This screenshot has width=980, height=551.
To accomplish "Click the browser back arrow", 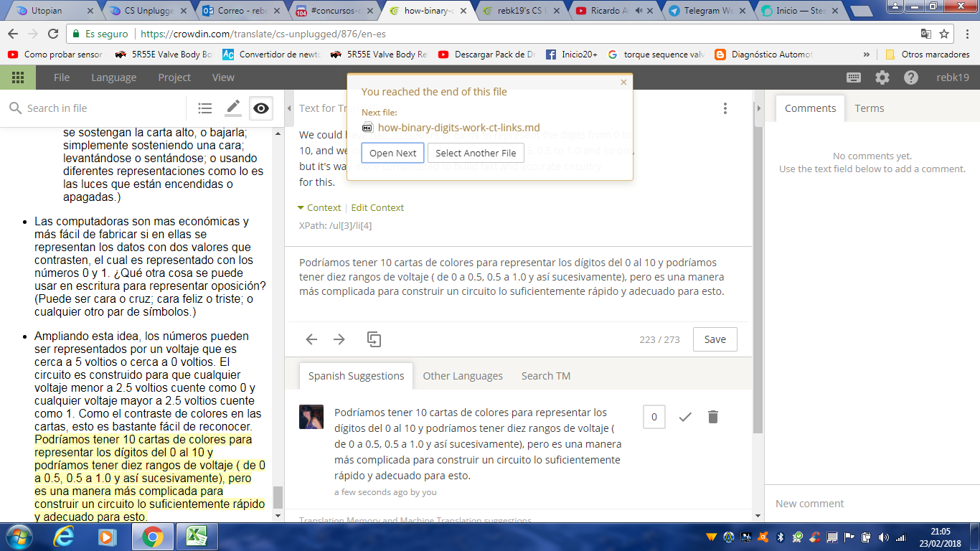I will coord(13,34).
